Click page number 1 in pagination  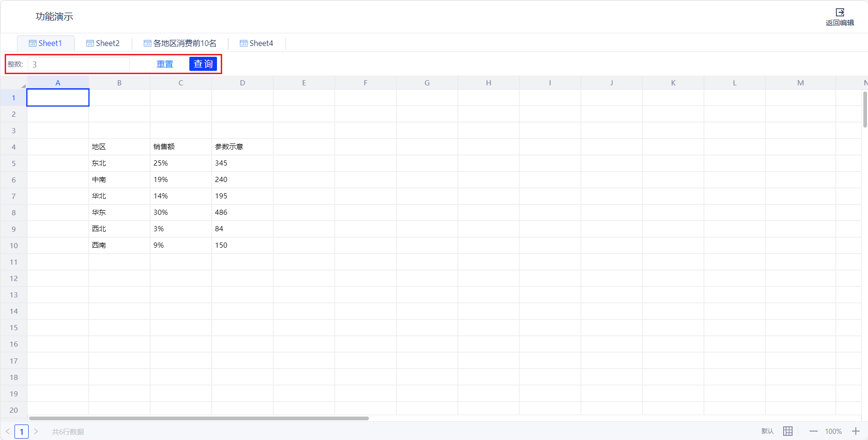22,432
